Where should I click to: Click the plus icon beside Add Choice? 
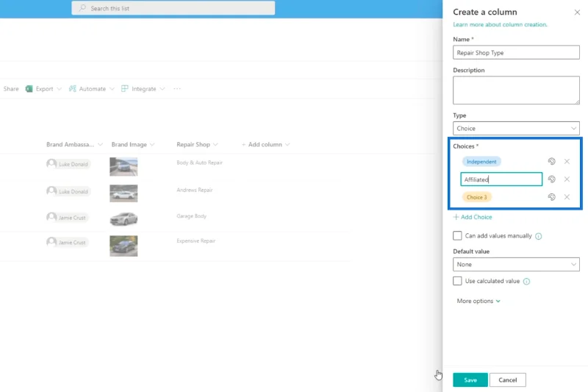point(456,217)
